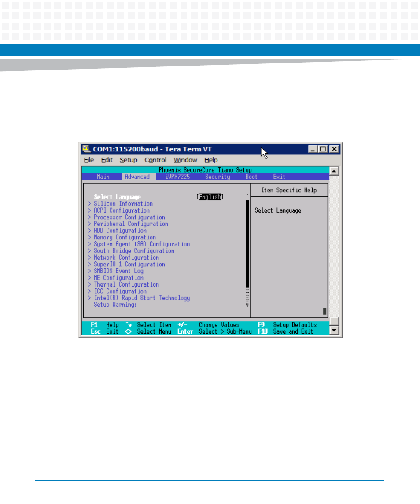Maximize the Tera Term window
The width and height of the screenshot is (420, 504).
point(323,149)
